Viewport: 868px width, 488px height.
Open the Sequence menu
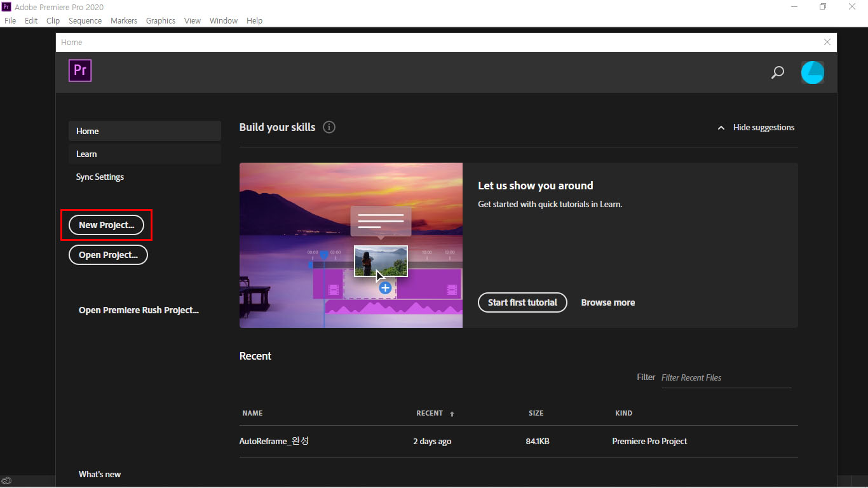click(x=85, y=20)
